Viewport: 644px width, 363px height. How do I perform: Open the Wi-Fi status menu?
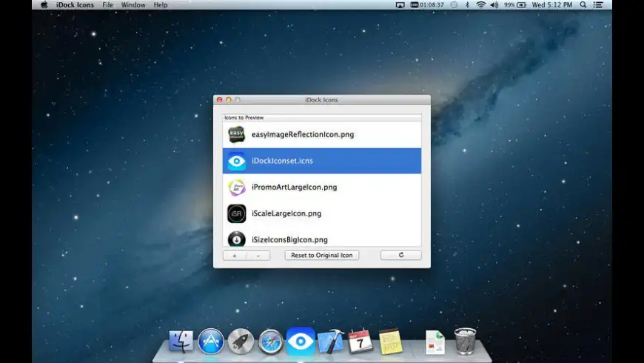pyautogui.click(x=480, y=5)
